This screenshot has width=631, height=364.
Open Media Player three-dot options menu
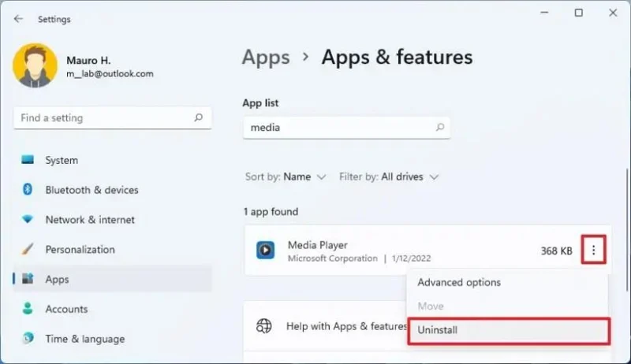point(594,250)
